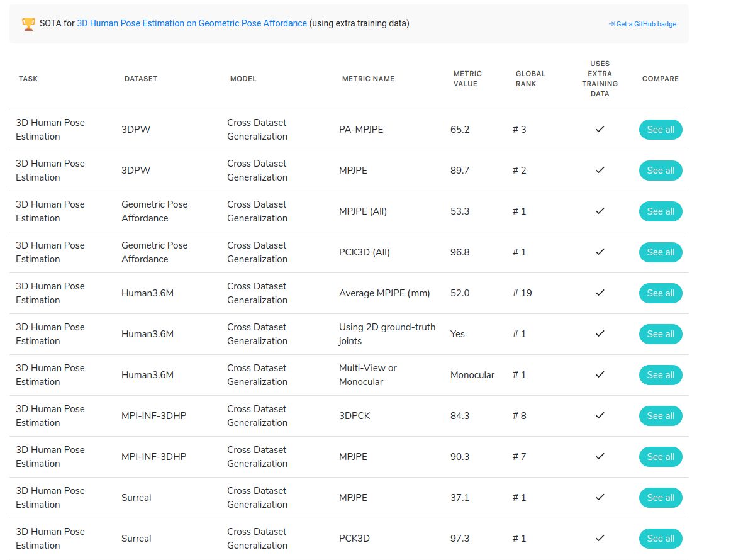Click the Yes metric value
The width and height of the screenshot is (731, 560).
pos(457,334)
